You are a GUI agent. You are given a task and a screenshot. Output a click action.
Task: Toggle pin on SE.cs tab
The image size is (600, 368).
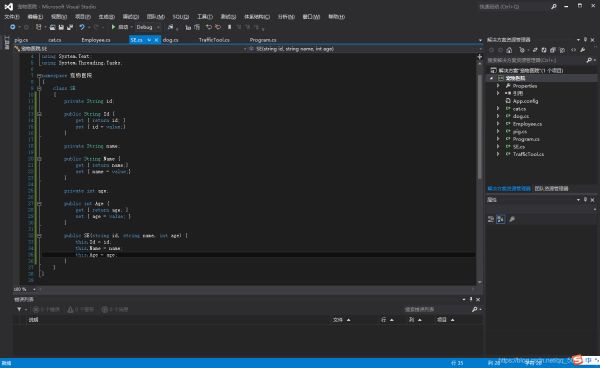coord(149,40)
